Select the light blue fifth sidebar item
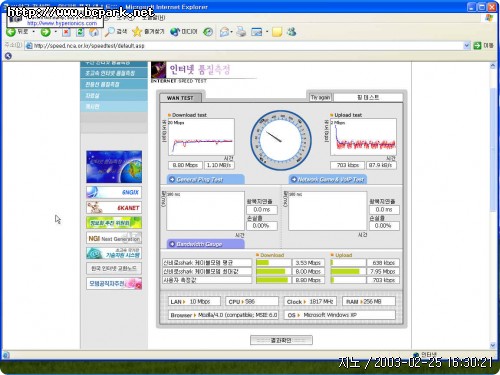 [114, 106]
